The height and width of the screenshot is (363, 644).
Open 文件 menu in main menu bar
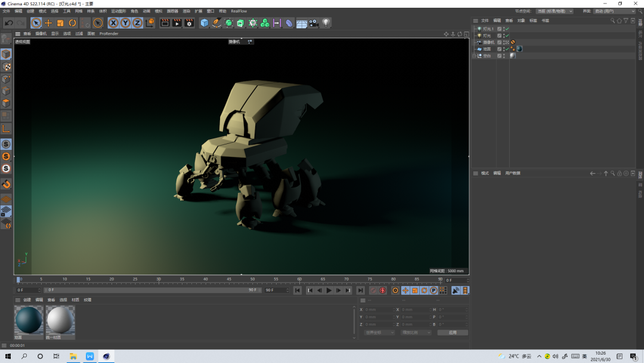(6, 11)
